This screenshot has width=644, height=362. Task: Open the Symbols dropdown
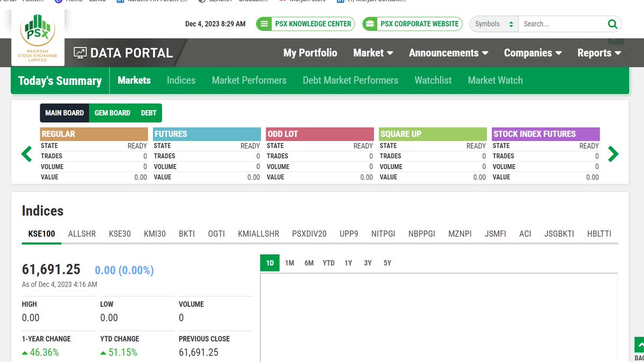[x=494, y=24]
